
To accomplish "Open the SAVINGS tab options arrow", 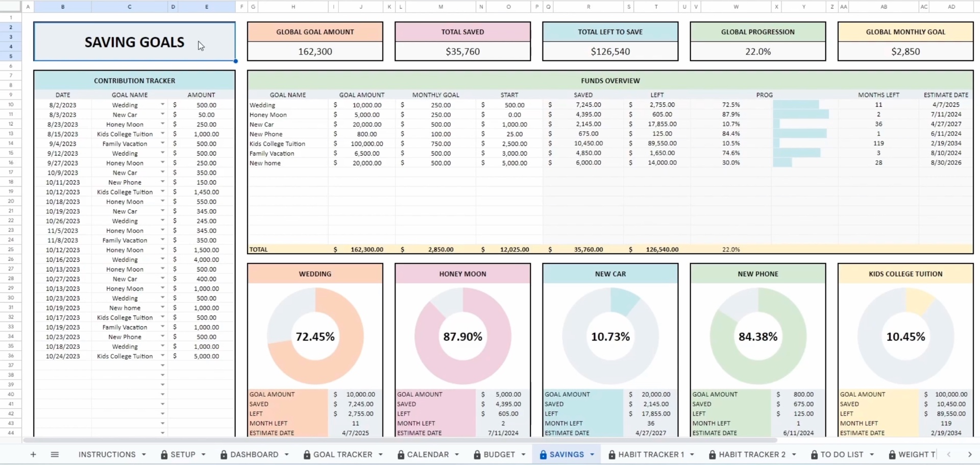I will [592, 454].
